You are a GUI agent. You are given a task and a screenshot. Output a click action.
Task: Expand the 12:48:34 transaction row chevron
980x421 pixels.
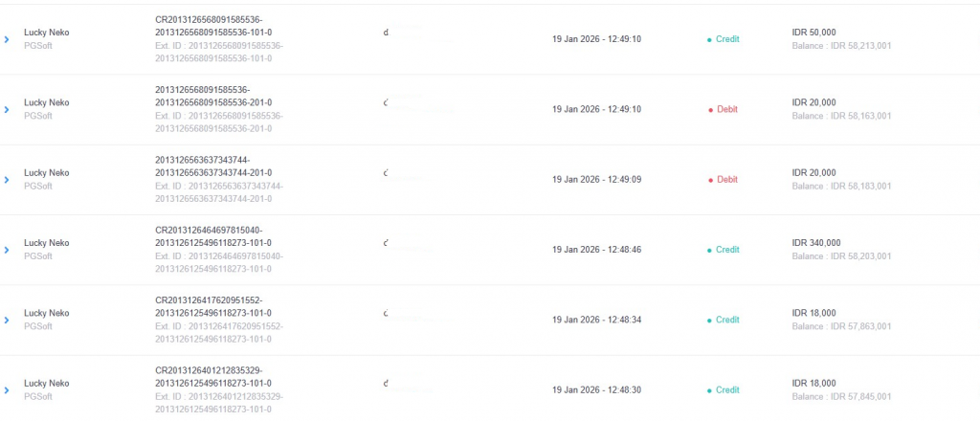point(7,321)
